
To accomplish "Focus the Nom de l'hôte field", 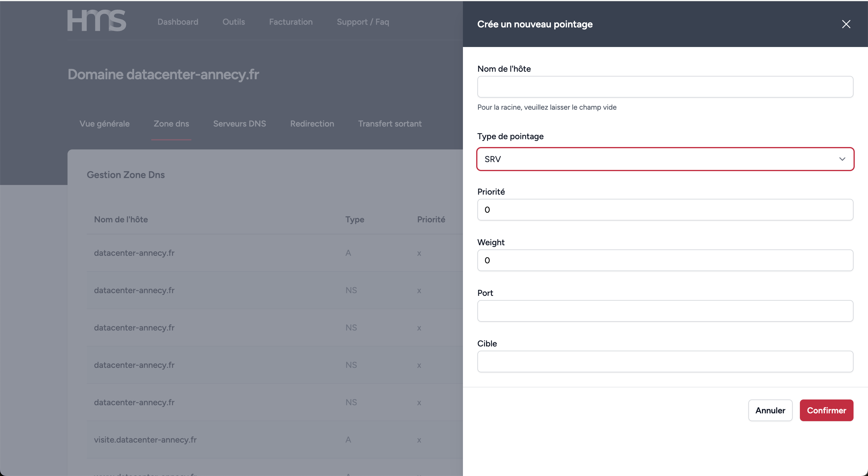I will (665, 87).
